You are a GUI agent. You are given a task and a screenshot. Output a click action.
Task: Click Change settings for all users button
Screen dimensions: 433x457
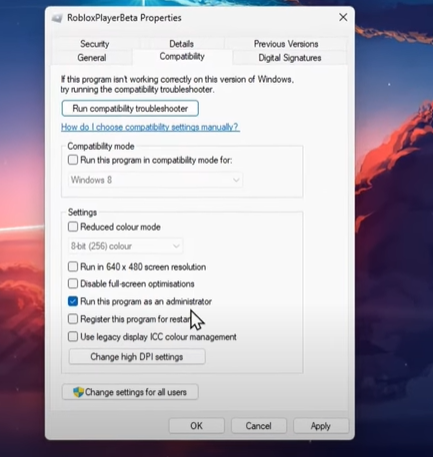pos(130,392)
